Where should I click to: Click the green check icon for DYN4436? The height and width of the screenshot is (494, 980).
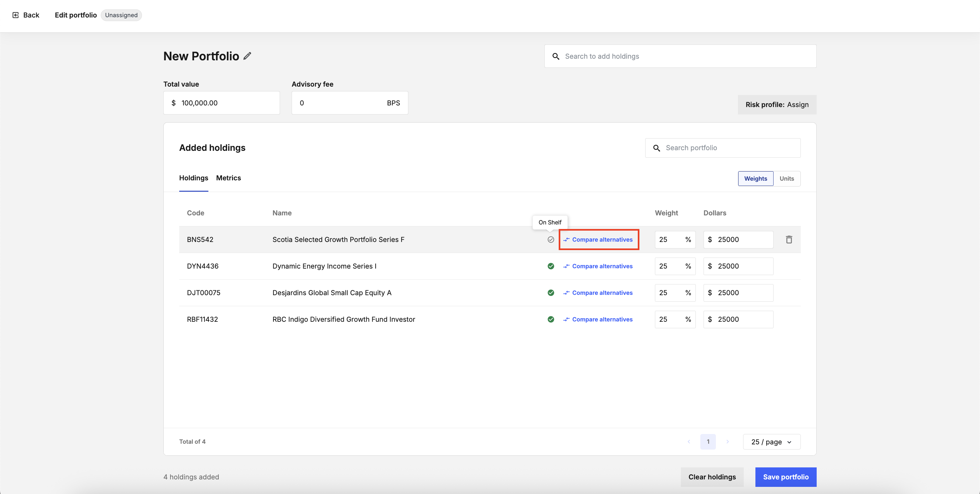[x=551, y=266]
